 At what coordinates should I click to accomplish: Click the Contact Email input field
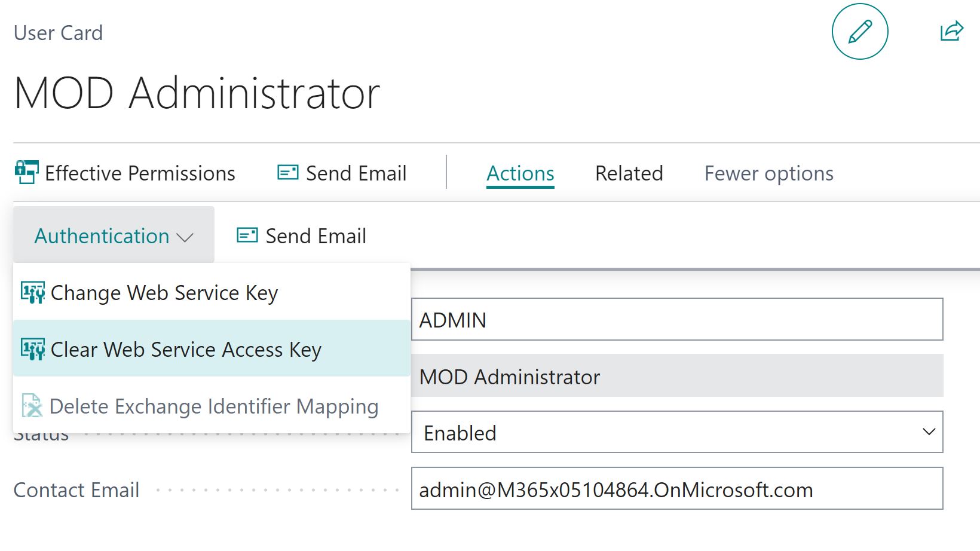675,489
